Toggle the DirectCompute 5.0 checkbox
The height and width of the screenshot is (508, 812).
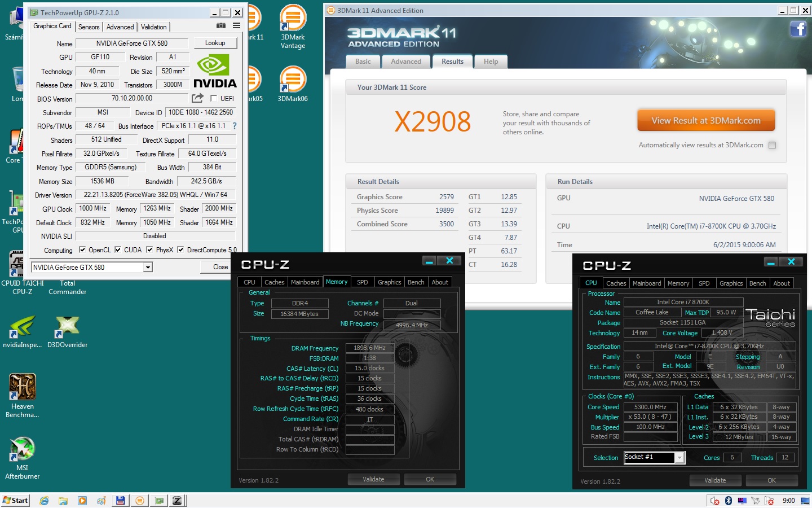point(180,249)
